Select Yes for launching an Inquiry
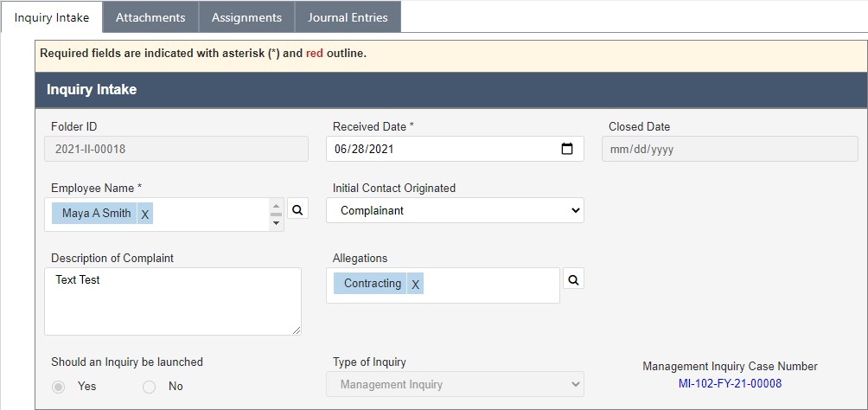868x410 pixels. pos(58,386)
